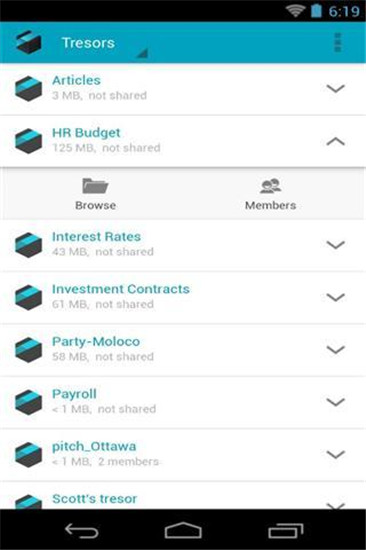The height and width of the screenshot is (550, 366).
Task: Tap the Android back navigation button
Action: point(81,530)
